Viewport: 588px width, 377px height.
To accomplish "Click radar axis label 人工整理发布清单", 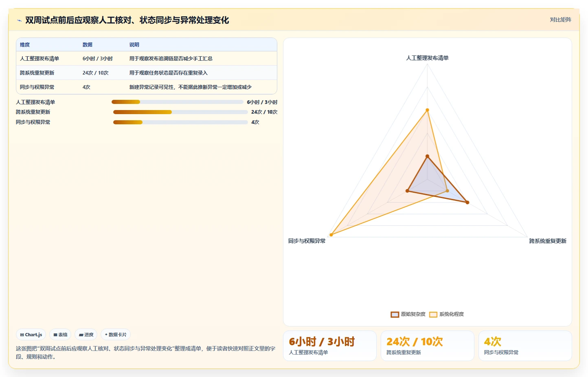I will point(427,58).
